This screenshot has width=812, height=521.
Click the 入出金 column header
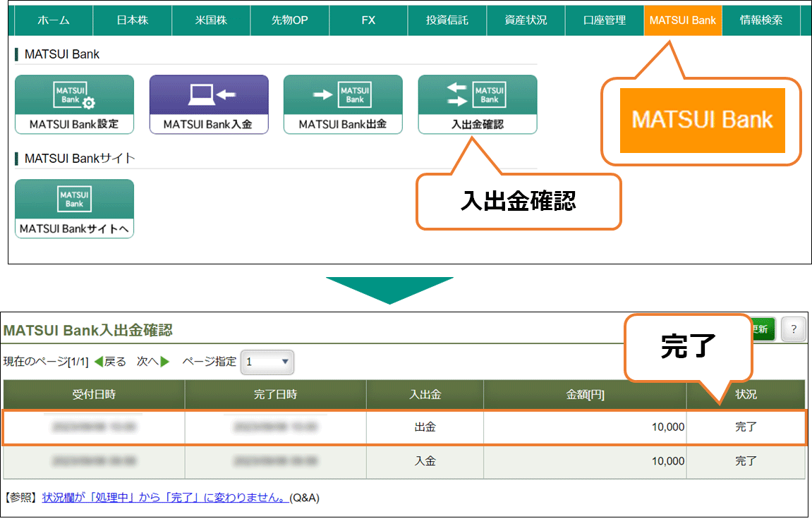(425, 395)
